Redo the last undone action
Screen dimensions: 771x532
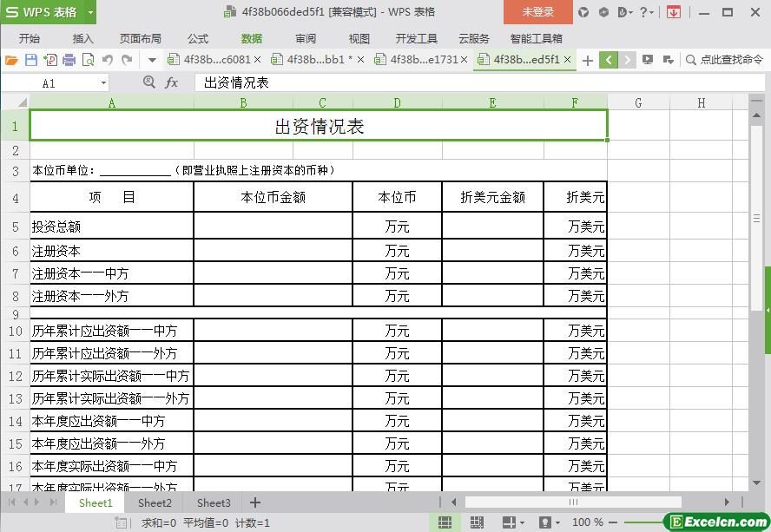tap(127, 60)
